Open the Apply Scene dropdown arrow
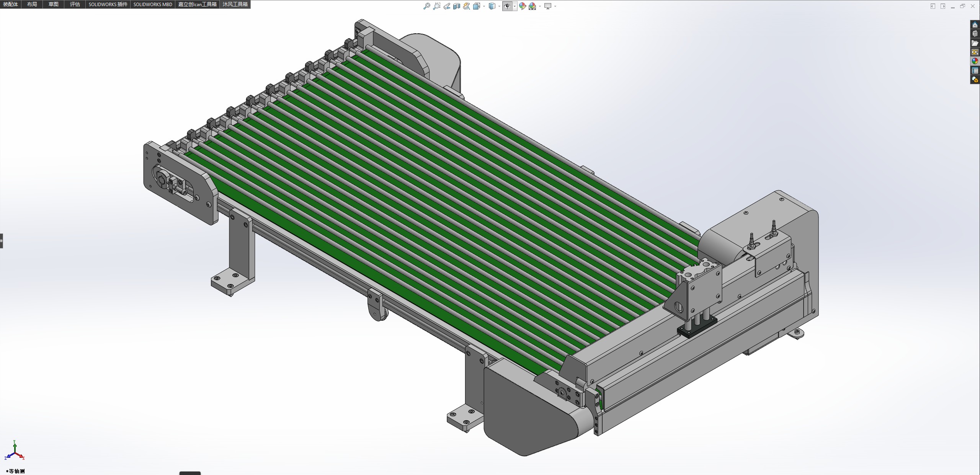Viewport: 980px width, 475px height. (540, 6)
